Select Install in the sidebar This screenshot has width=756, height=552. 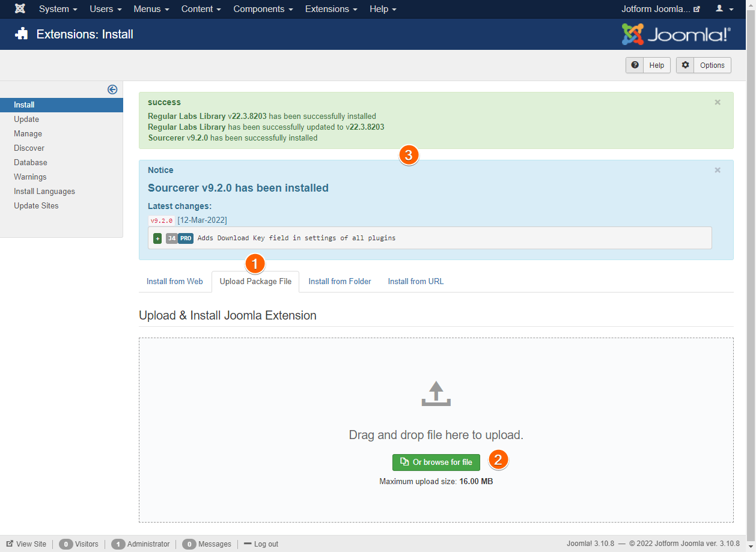61,105
